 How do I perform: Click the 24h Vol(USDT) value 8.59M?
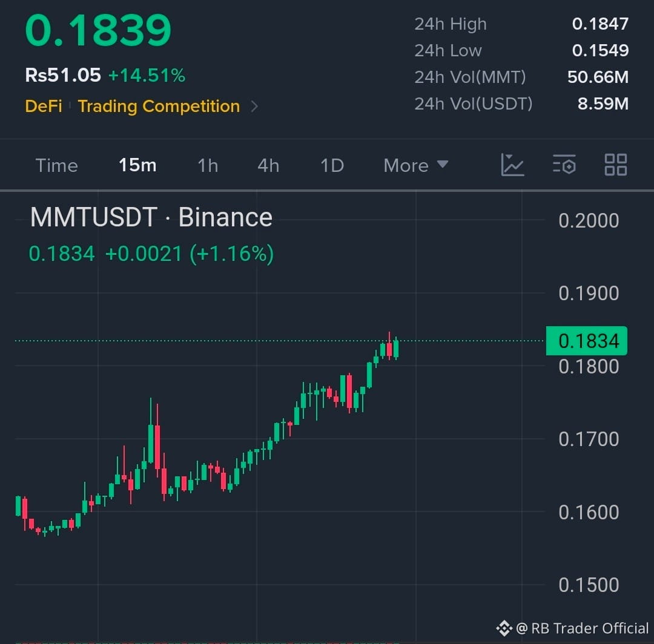click(x=603, y=103)
